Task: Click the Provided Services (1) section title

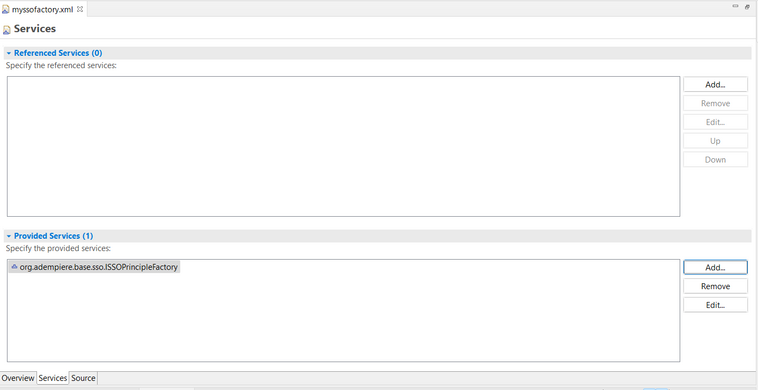Action: pos(54,236)
